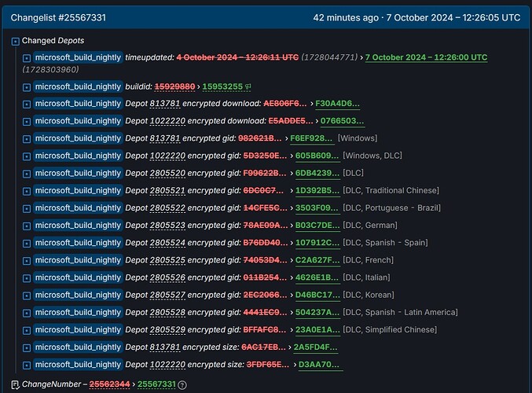532x393 pixels.
Task: Click the microsoft_build_nightly tag on the Depot 2805523 row
Action: pos(78,226)
